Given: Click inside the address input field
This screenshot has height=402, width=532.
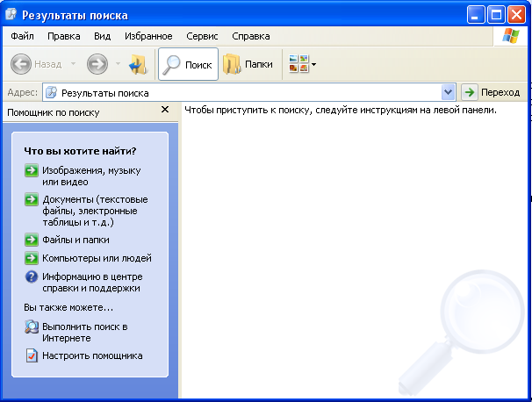Looking at the screenshot, I should point(249,93).
